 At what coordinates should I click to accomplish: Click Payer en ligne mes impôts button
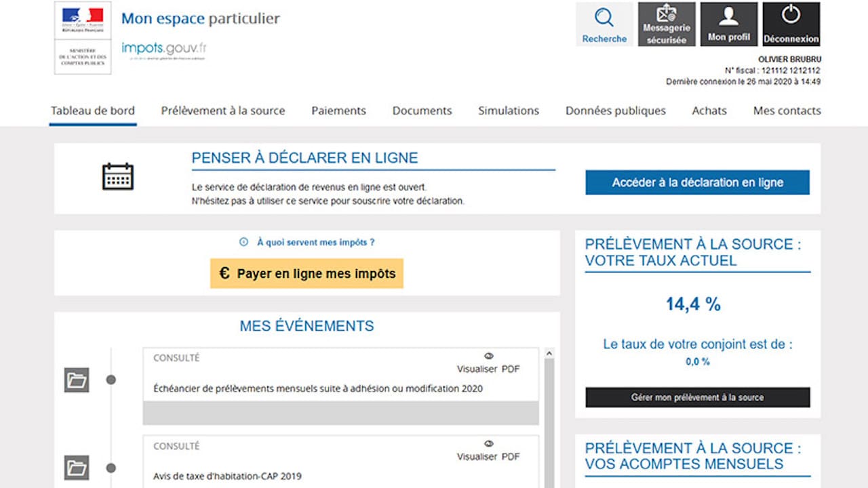click(307, 274)
